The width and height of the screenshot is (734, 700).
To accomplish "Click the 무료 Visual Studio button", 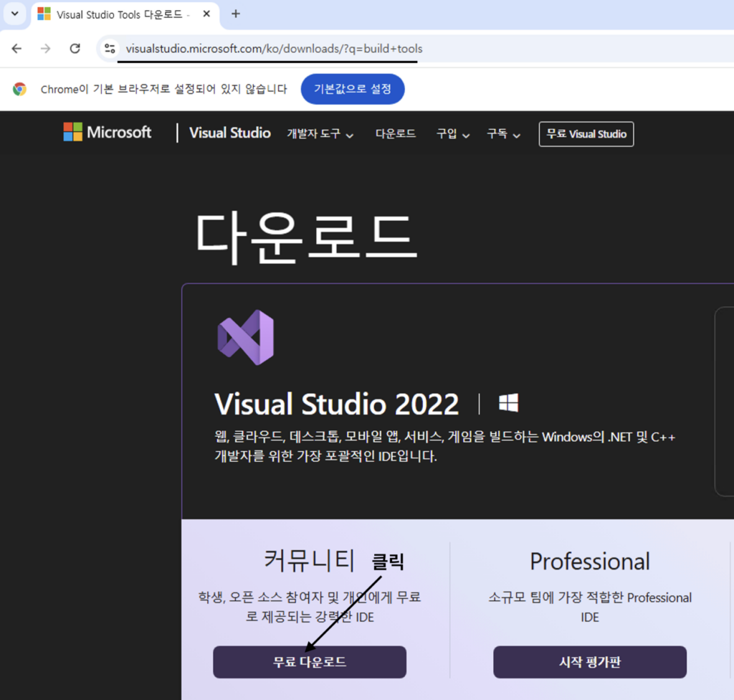I will tap(586, 134).
